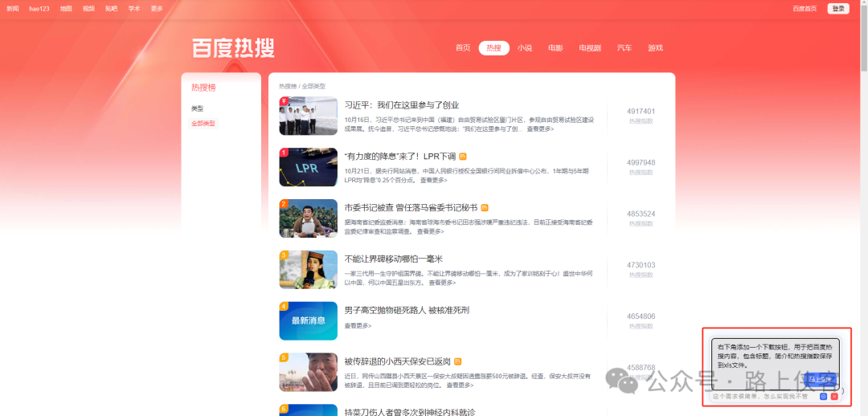The height and width of the screenshot is (416, 868).
Task: Click the search index value 4917401
Action: pos(641,111)
